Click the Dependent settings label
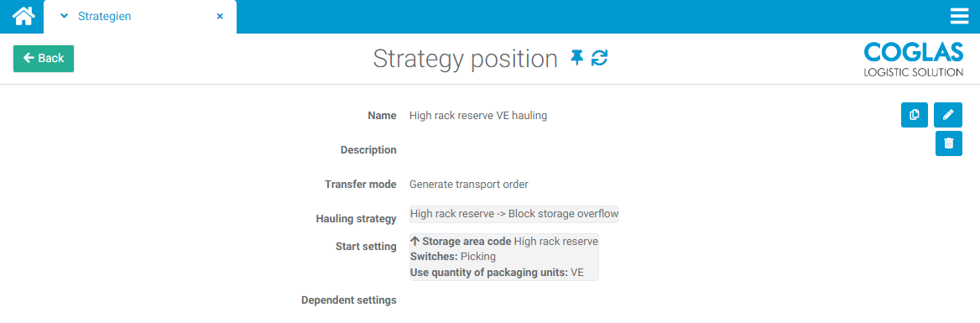Image resolution: width=980 pixels, height=323 pixels. click(349, 300)
